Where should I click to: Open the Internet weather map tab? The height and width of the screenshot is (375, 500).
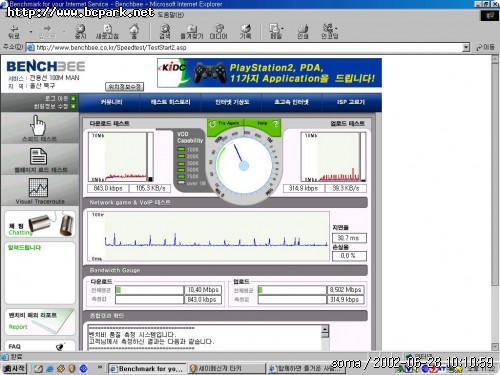pos(232,102)
